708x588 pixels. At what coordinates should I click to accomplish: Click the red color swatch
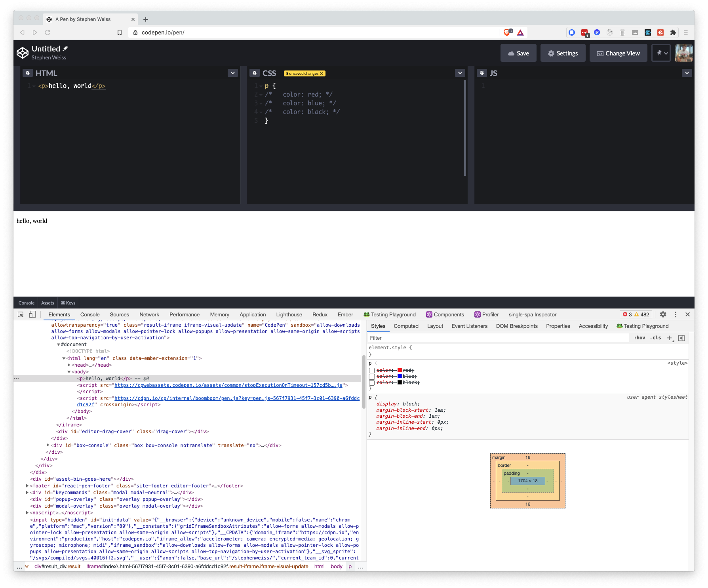pos(400,370)
